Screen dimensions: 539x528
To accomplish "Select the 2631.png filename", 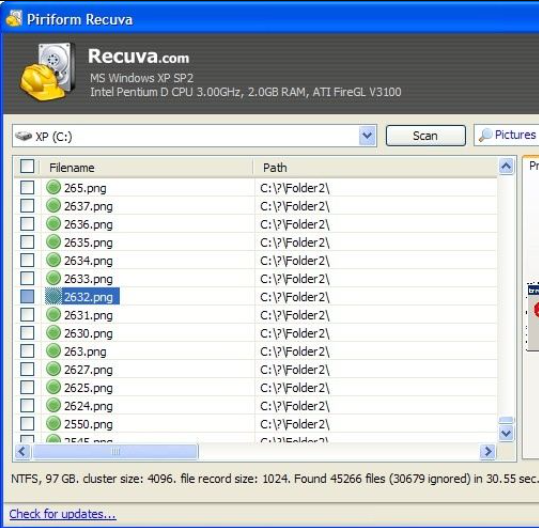I will click(x=88, y=315).
